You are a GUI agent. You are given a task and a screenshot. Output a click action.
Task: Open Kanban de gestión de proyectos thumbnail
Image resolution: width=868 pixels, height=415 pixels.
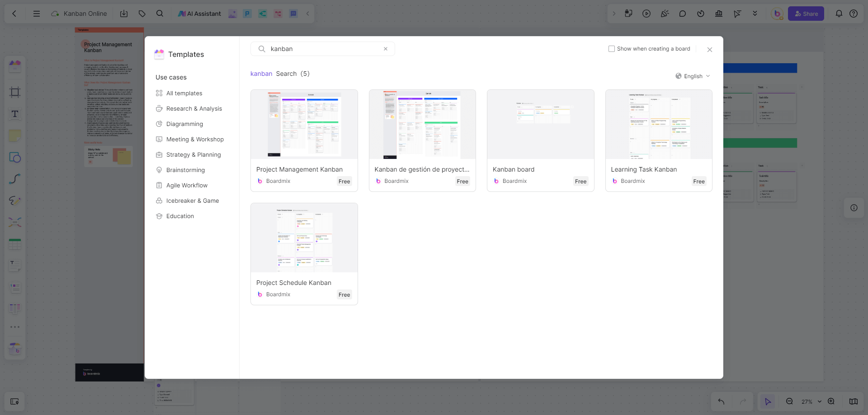422,124
